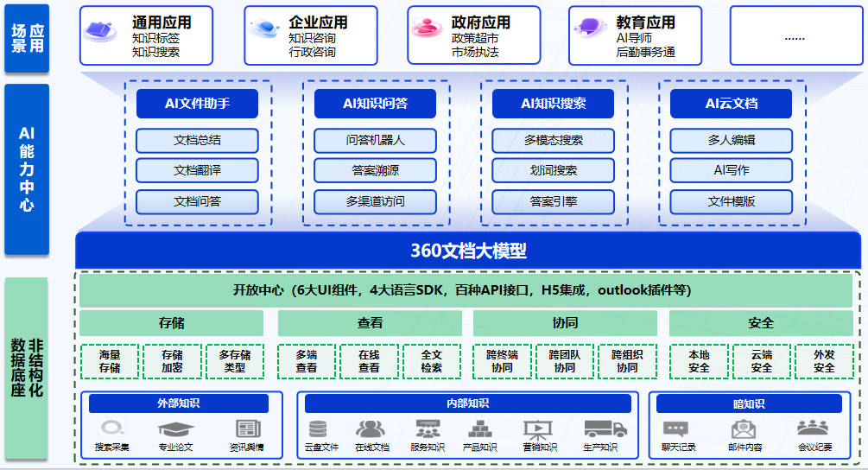This screenshot has width=868, height=470.
Task: Select the 外部知识 header bar
Action: (x=178, y=403)
